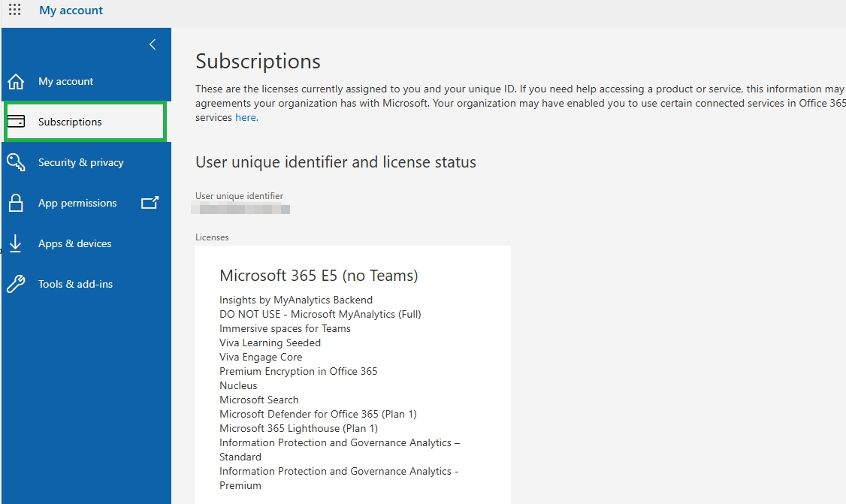Image resolution: width=846 pixels, height=504 pixels.
Task: Click 'Viva Learning Seeded' entry
Action: tap(270, 343)
